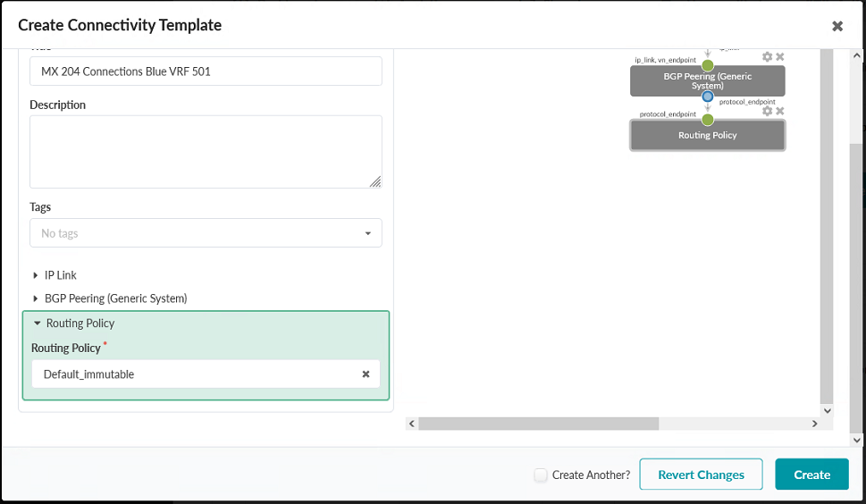The image size is (866, 504).
Task: Click into the Description text area
Action: click(206, 151)
